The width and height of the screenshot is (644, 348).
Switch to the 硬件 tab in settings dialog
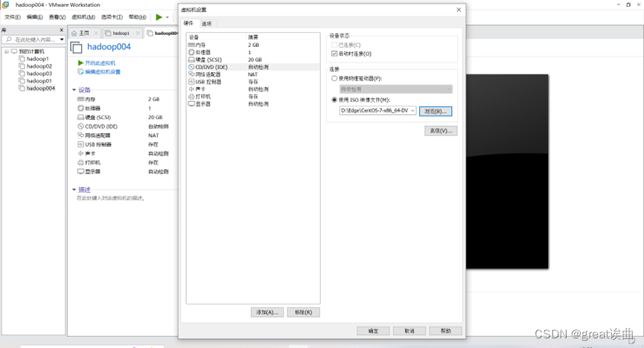tap(188, 23)
